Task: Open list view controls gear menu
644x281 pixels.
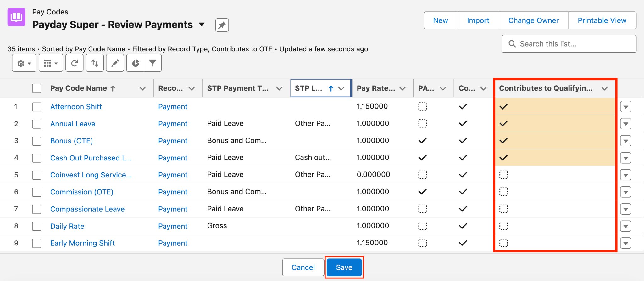Action: tap(24, 63)
